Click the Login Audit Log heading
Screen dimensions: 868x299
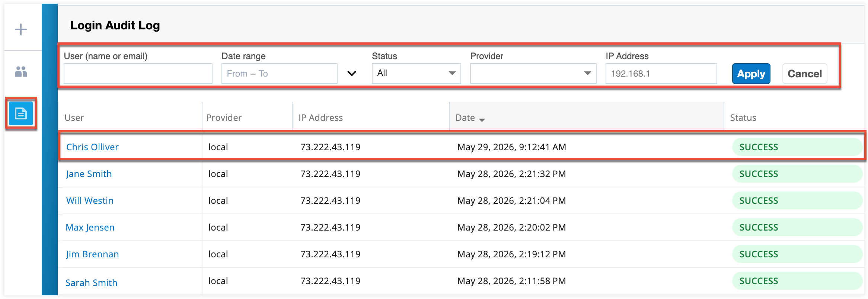click(115, 25)
